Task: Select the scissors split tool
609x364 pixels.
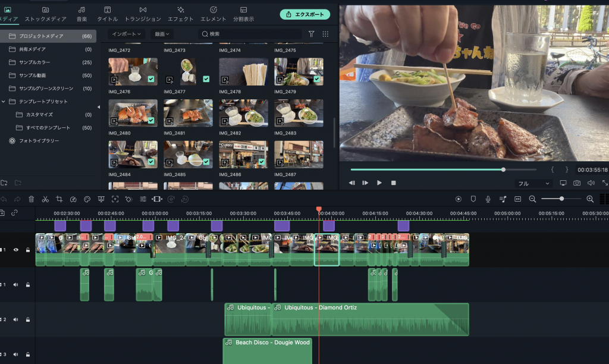Action: 45,199
